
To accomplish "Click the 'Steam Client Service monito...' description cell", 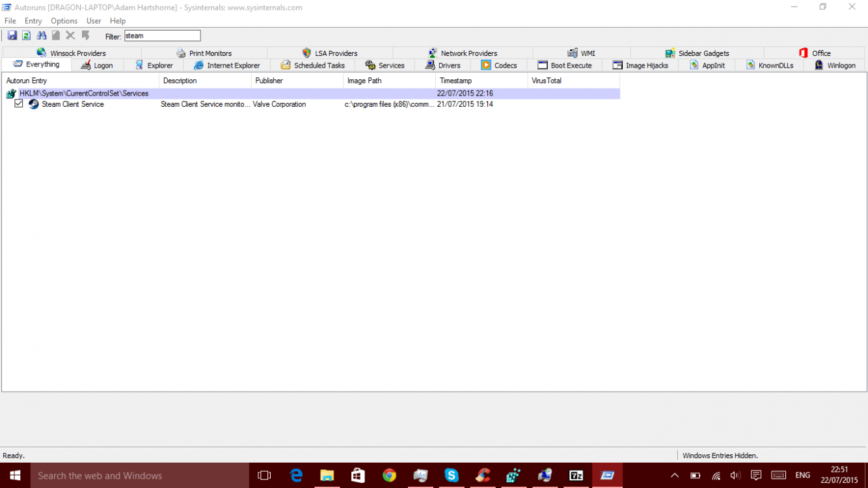I will 206,104.
